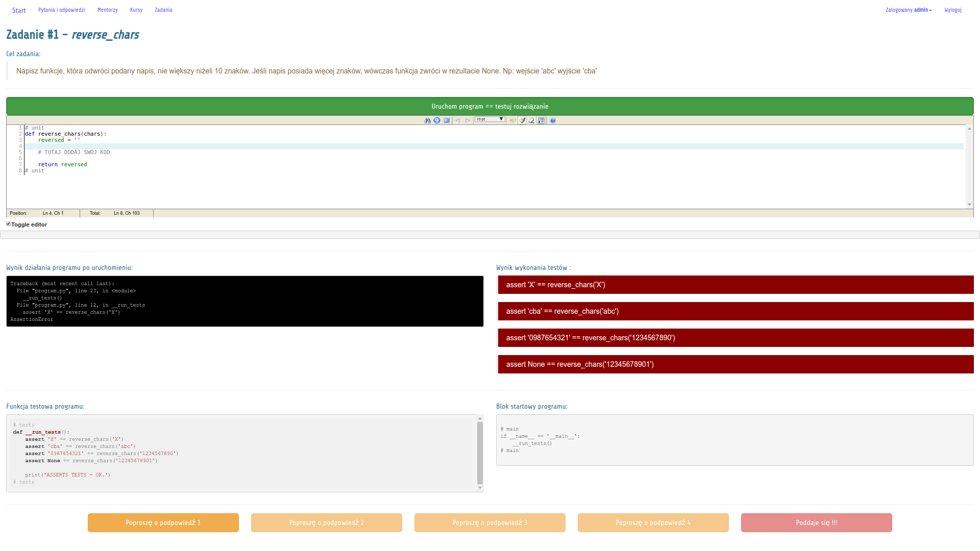Go to Pytania i odpowiedzi menu
The height and width of the screenshot is (551, 980).
pyautogui.click(x=62, y=10)
